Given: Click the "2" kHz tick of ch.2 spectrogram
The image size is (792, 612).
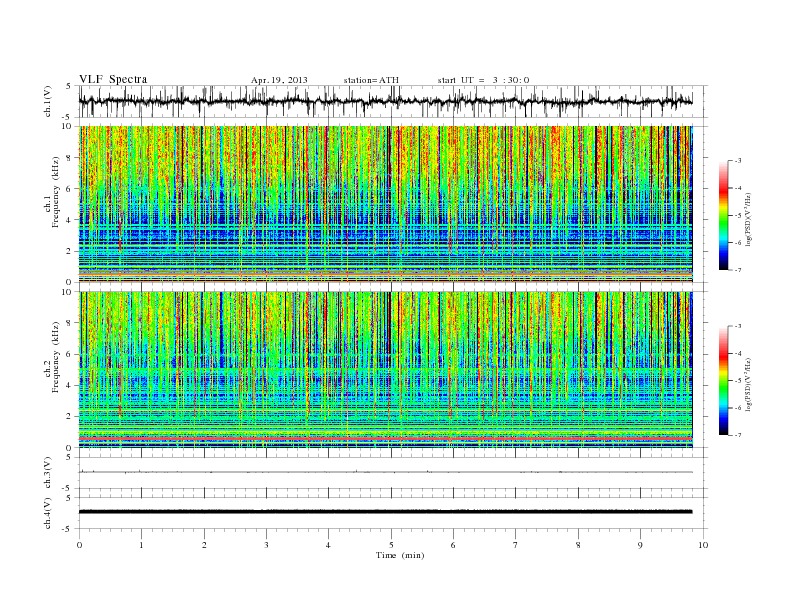Looking at the screenshot, I should coord(69,417).
